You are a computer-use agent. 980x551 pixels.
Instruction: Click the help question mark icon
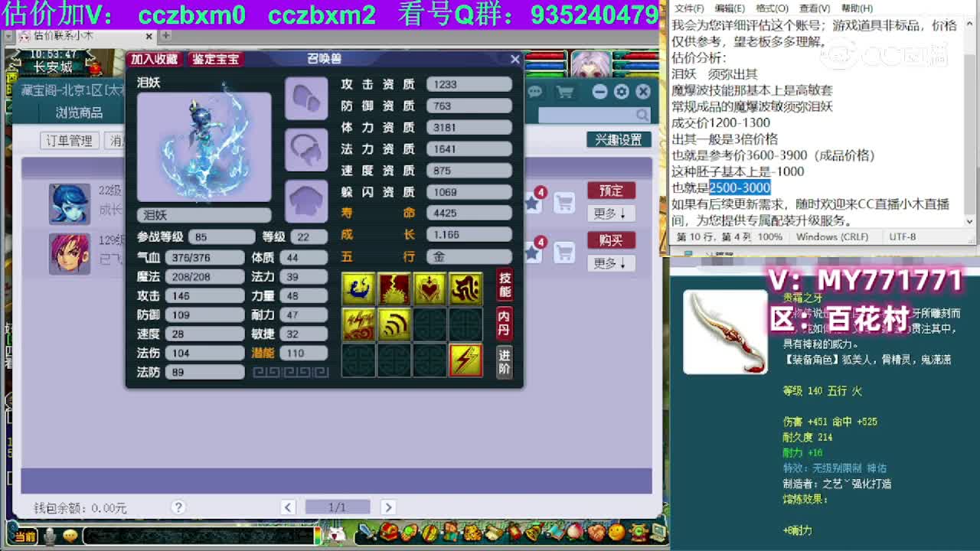(x=178, y=507)
